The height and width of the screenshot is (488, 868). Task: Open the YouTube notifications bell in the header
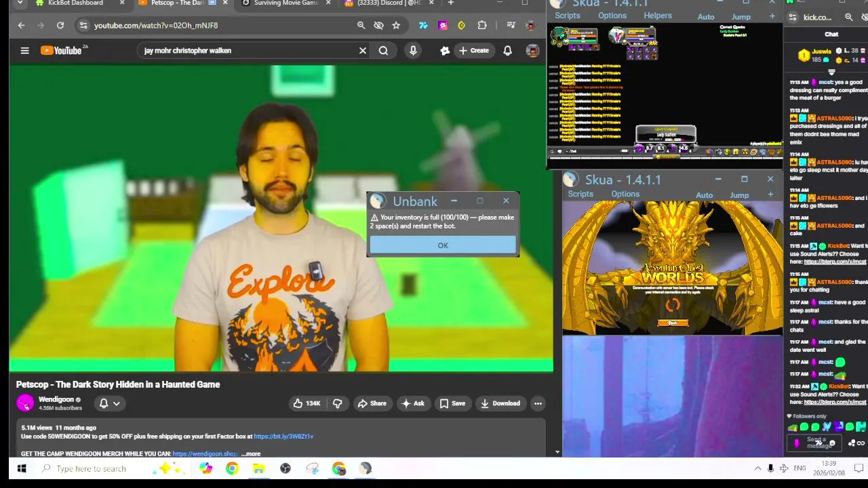click(x=507, y=50)
